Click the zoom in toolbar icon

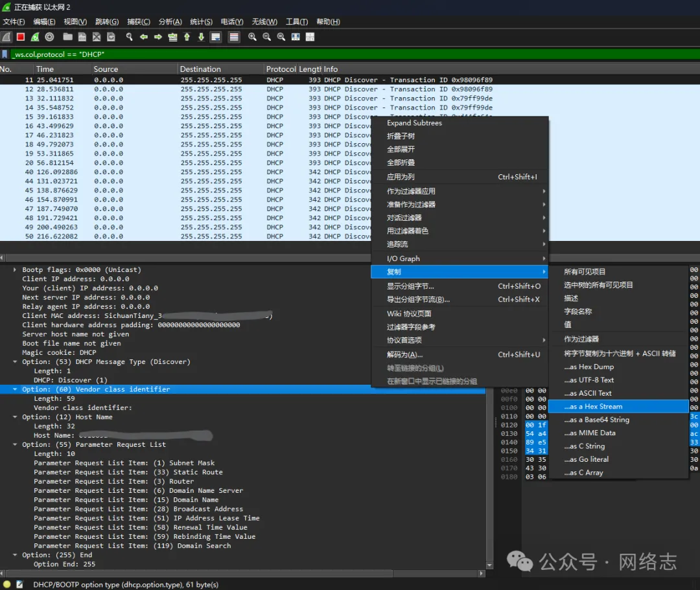pos(252,37)
